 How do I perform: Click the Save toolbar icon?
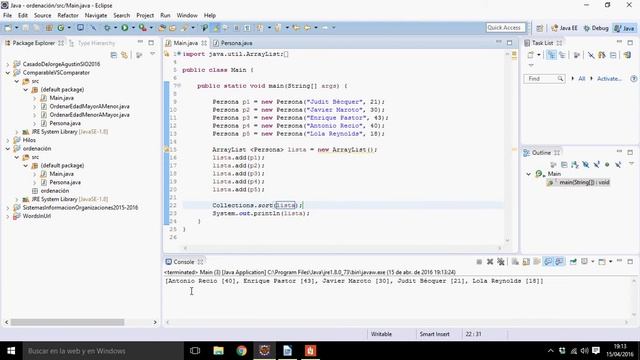click(25, 28)
